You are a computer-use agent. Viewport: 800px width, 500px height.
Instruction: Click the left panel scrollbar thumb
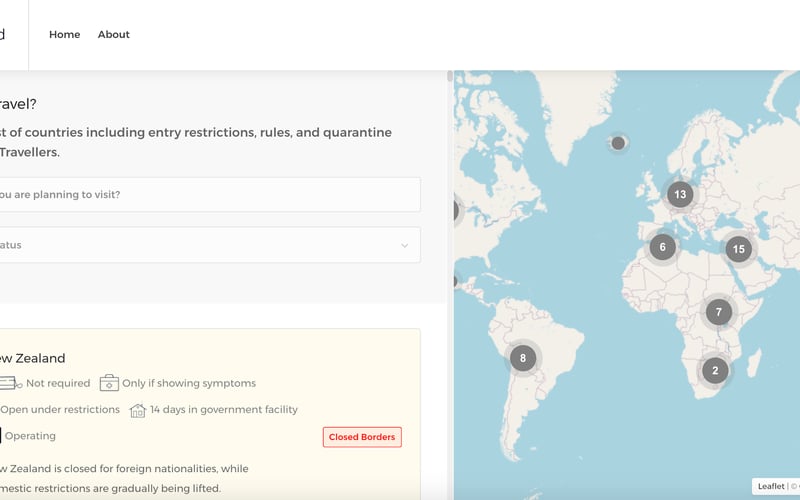[x=449, y=77]
